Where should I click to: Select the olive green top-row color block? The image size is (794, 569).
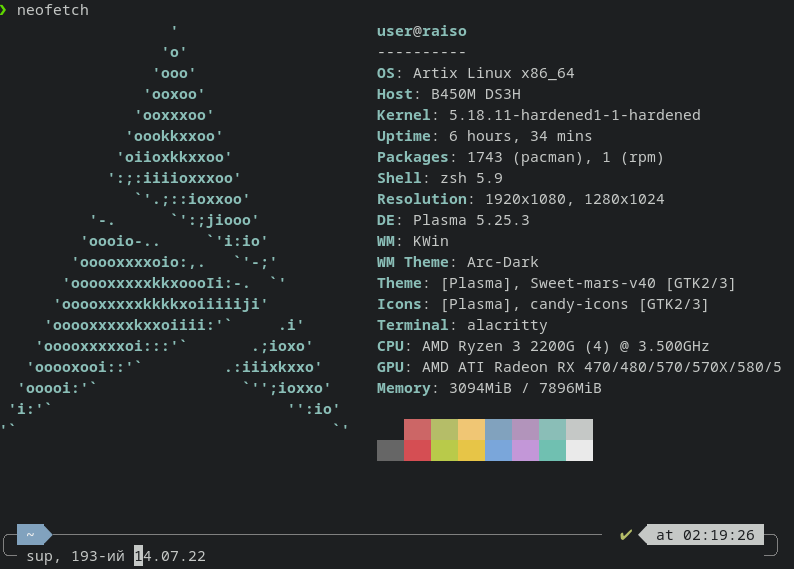445,429
